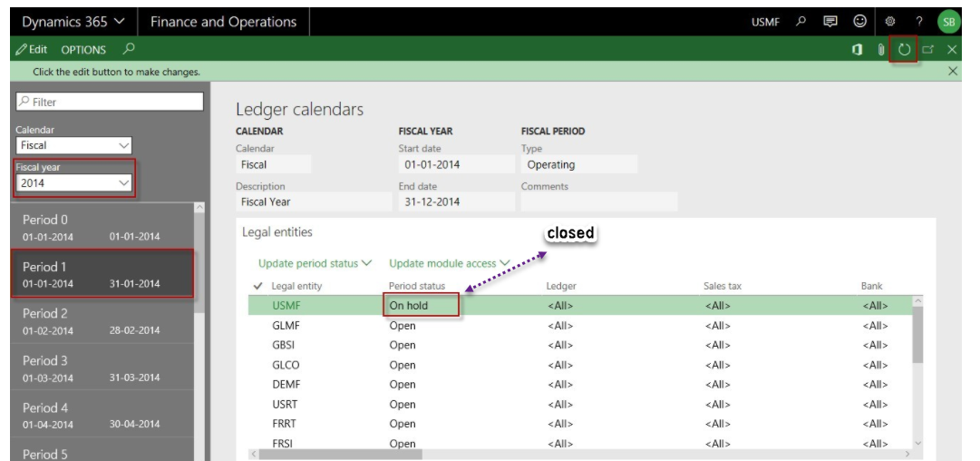Open the USMF company picker
This screenshot has width=980, height=461.
(765, 22)
